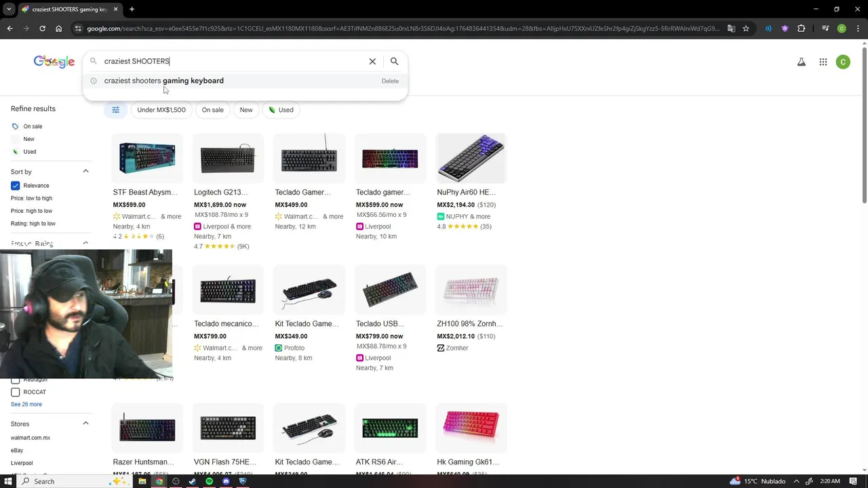Reload the page with the refresh icon

click(x=42, y=28)
